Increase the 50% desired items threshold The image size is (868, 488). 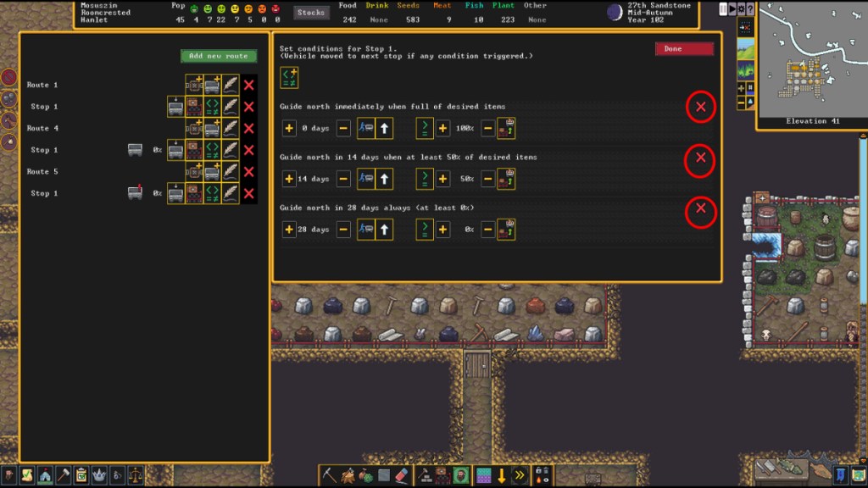442,180
